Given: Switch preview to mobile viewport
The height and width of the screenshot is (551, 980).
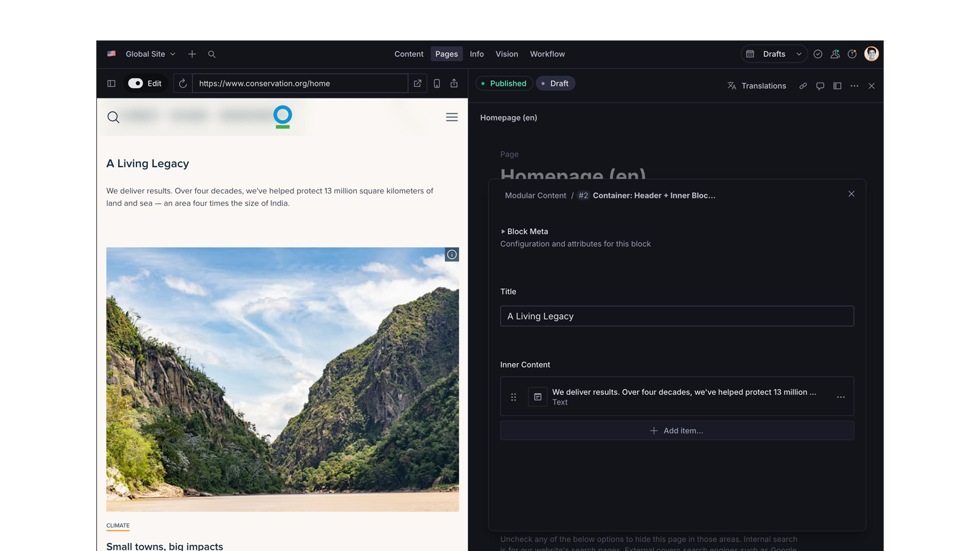Looking at the screenshot, I should tap(437, 83).
